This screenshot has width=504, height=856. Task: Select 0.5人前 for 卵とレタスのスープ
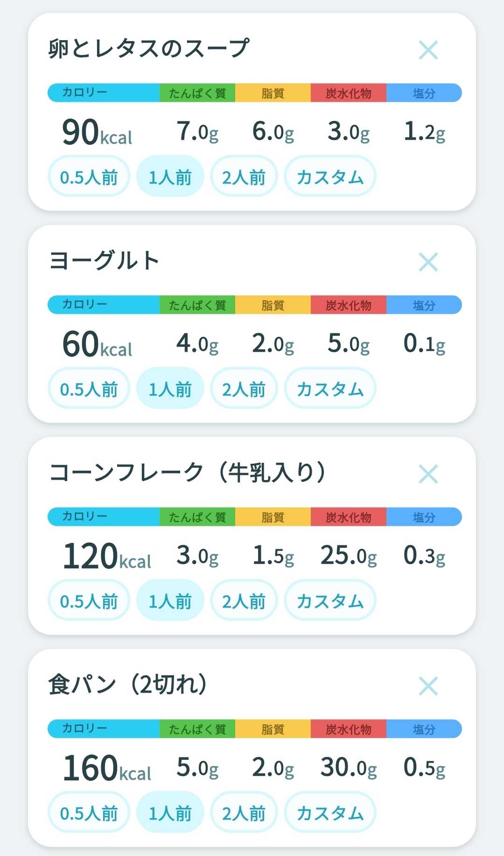89,176
